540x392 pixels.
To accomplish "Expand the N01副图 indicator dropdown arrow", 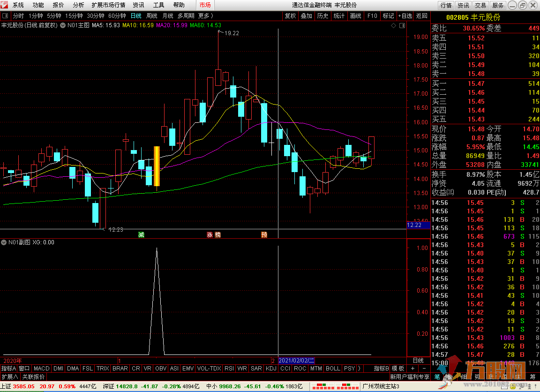I will (4, 242).
